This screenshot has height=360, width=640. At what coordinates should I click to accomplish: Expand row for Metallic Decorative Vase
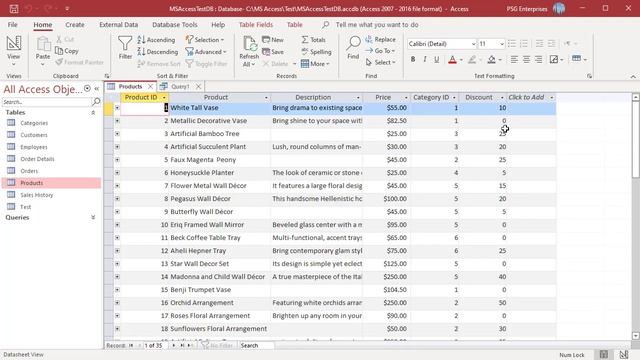coord(117,121)
